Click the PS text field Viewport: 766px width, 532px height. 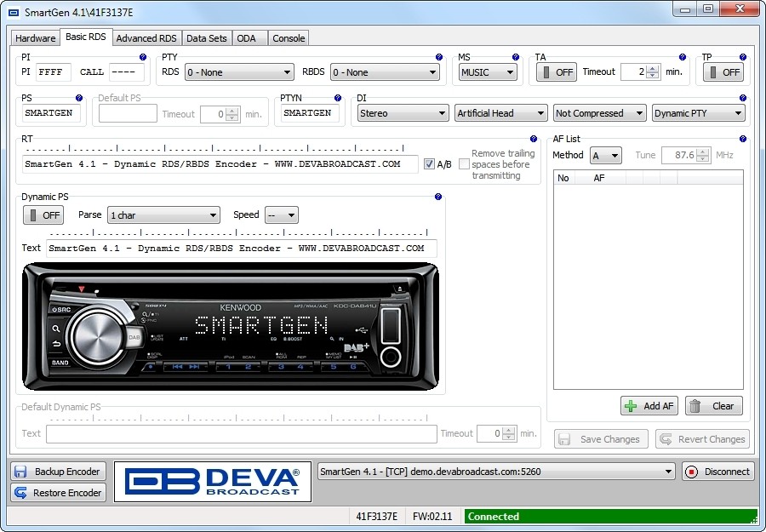[51, 113]
